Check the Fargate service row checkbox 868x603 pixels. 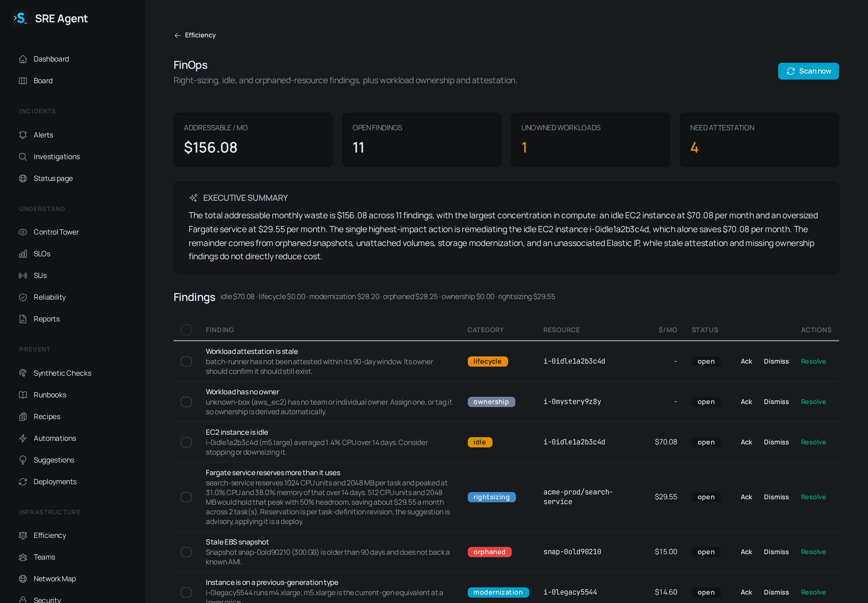[186, 497]
